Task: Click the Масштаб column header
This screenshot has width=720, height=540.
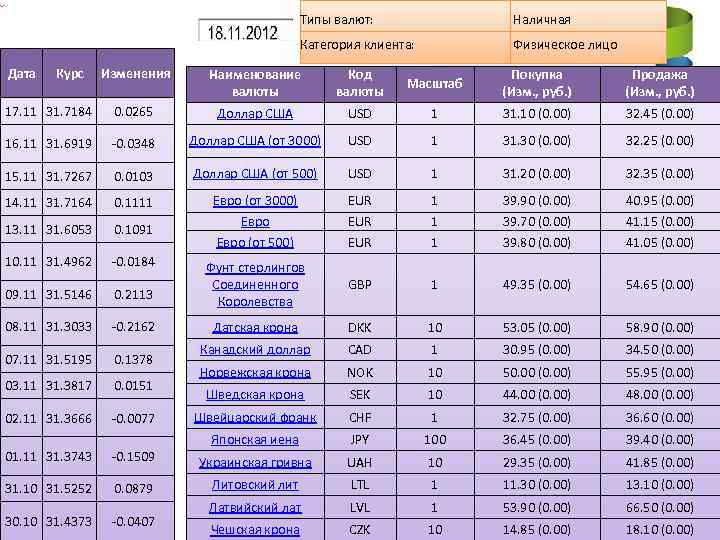Action: pyautogui.click(x=435, y=84)
